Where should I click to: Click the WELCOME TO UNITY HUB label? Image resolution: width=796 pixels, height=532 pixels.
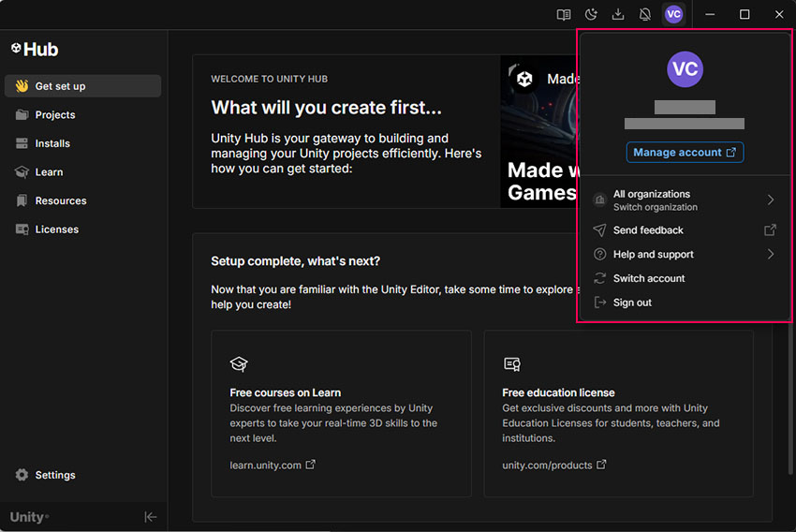point(269,79)
